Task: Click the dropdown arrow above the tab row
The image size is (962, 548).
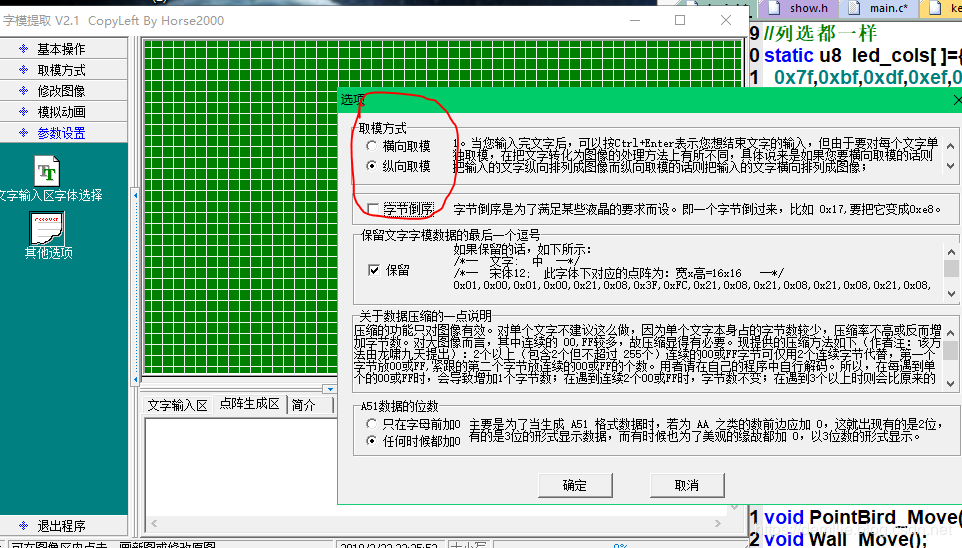Action: click(330, 389)
